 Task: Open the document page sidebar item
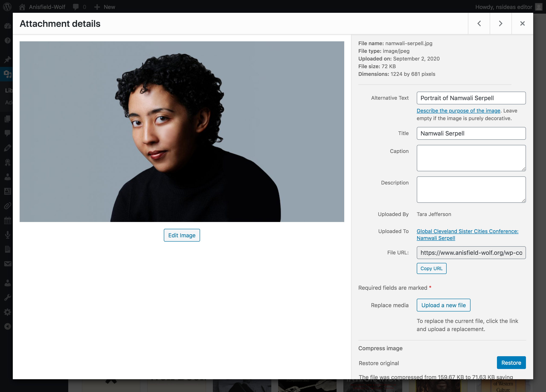(7, 249)
